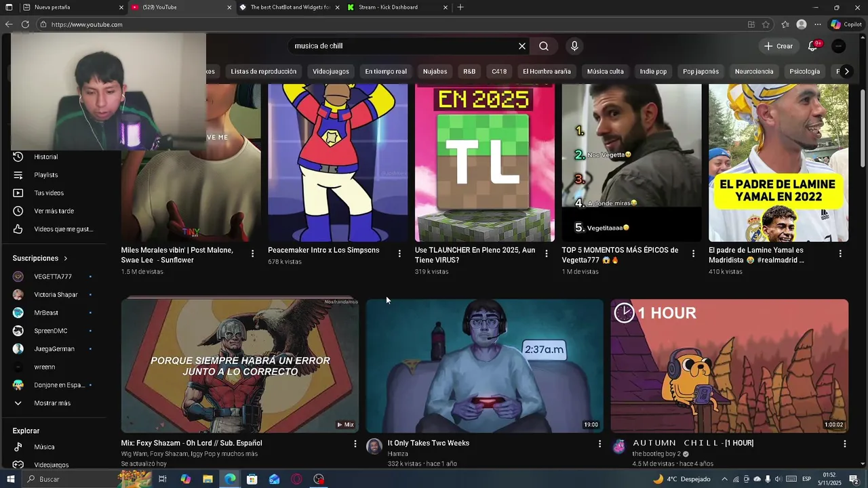Open options menu for It Only Takes Two Weeks

coord(599,444)
